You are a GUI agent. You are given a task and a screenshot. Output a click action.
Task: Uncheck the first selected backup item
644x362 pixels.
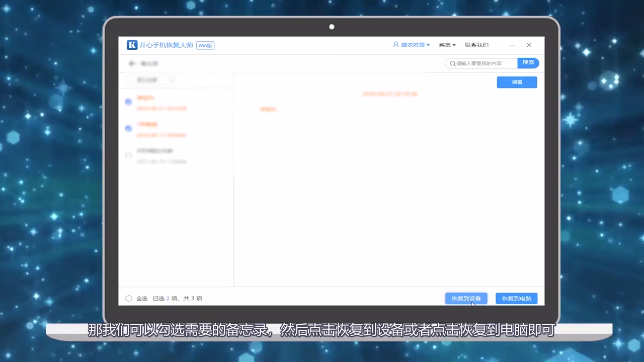pyautogui.click(x=128, y=102)
